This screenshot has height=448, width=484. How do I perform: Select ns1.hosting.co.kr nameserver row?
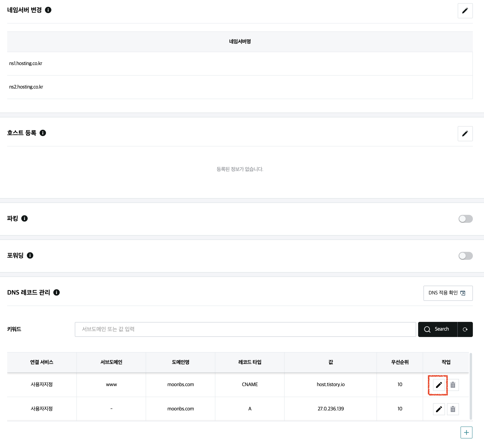point(240,63)
